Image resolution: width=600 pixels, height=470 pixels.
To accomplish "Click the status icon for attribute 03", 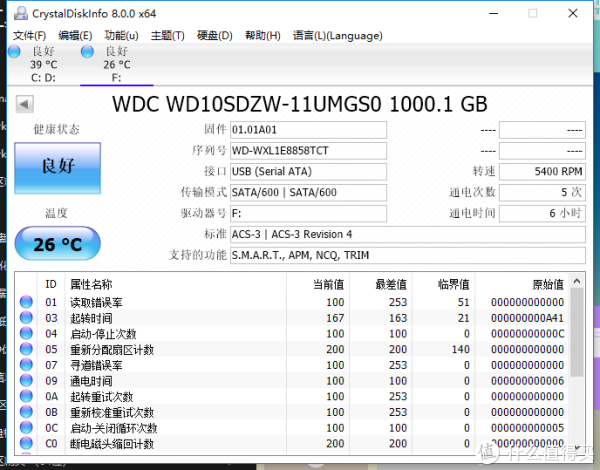I will pos(26,318).
